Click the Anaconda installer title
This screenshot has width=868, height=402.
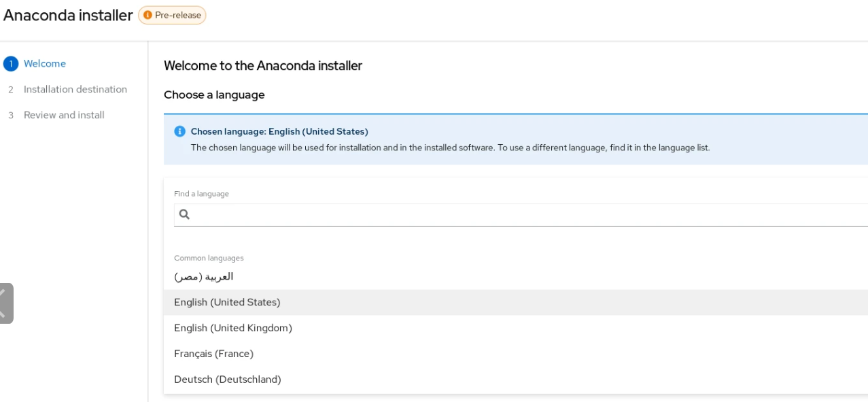click(68, 15)
